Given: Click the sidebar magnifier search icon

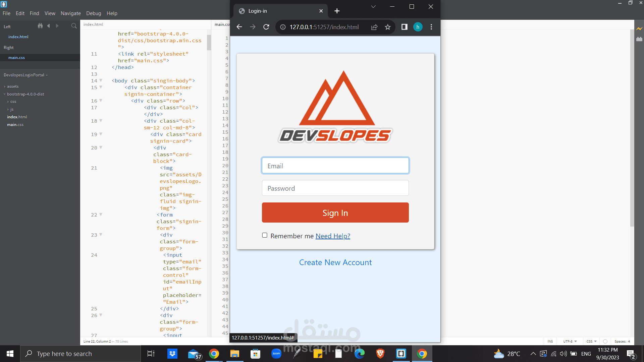Looking at the screenshot, I should tap(74, 26).
